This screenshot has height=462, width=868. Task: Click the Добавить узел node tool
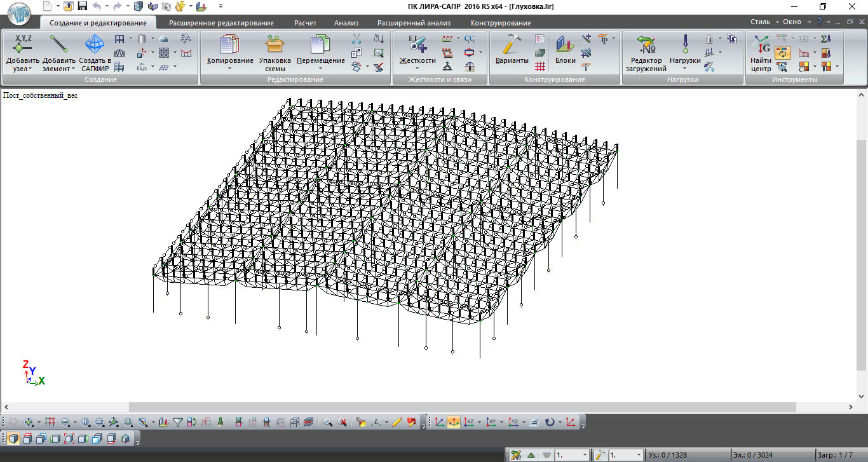[x=23, y=52]
